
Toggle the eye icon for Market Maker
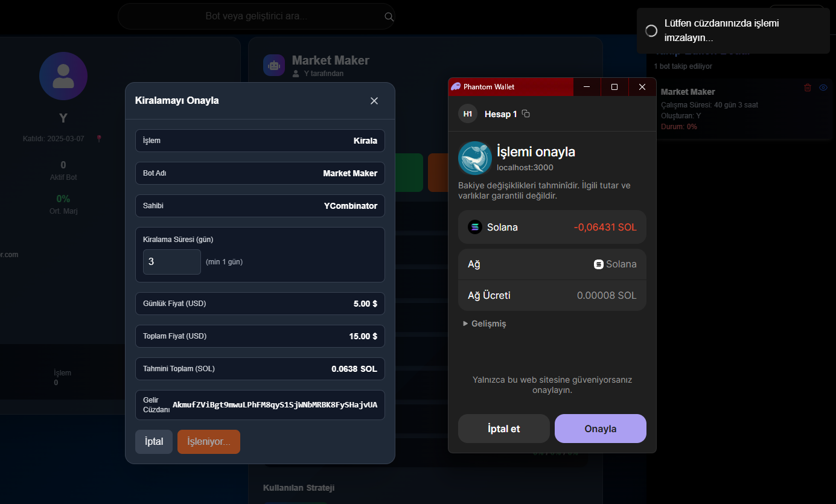click(823, 88)
